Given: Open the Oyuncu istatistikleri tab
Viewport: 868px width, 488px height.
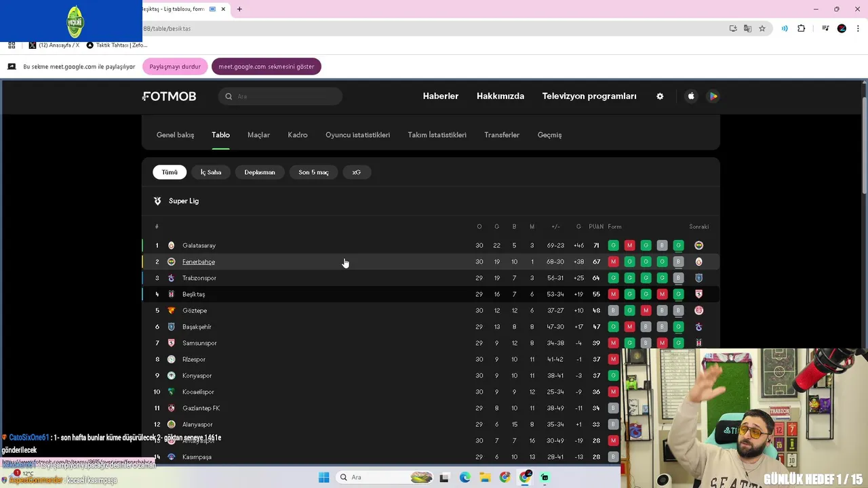Looking at the screenshot, I should click(x=357, y=135).
